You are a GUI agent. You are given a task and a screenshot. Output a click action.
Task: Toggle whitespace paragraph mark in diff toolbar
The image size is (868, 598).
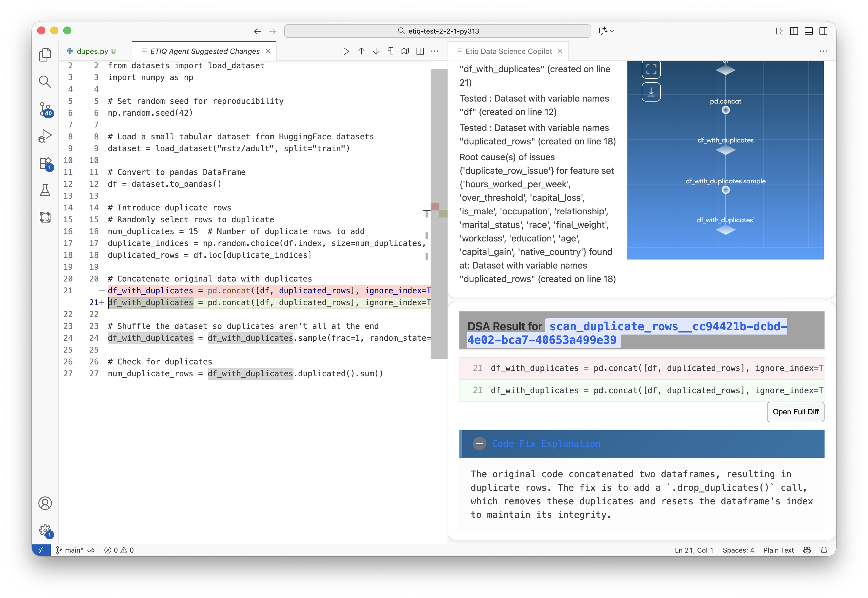point(391,51)
